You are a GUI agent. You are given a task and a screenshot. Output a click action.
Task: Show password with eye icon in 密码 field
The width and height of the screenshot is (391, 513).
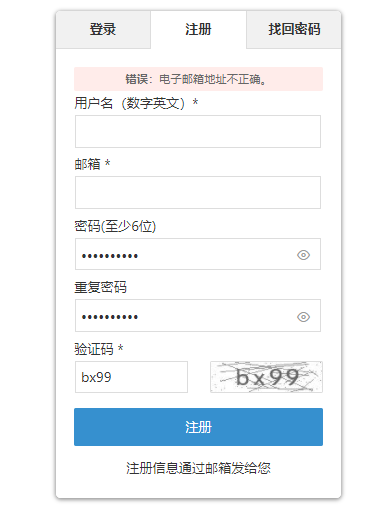[303, 255]
